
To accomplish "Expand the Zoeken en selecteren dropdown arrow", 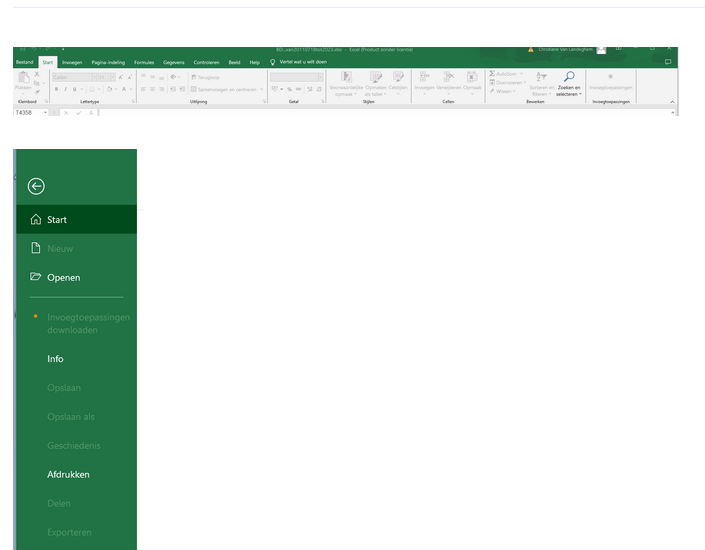I will click(x=581, y=94).
